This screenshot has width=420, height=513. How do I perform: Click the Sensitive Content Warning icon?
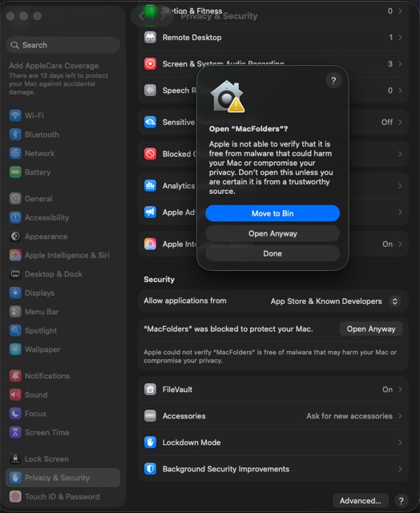[150, 122]
